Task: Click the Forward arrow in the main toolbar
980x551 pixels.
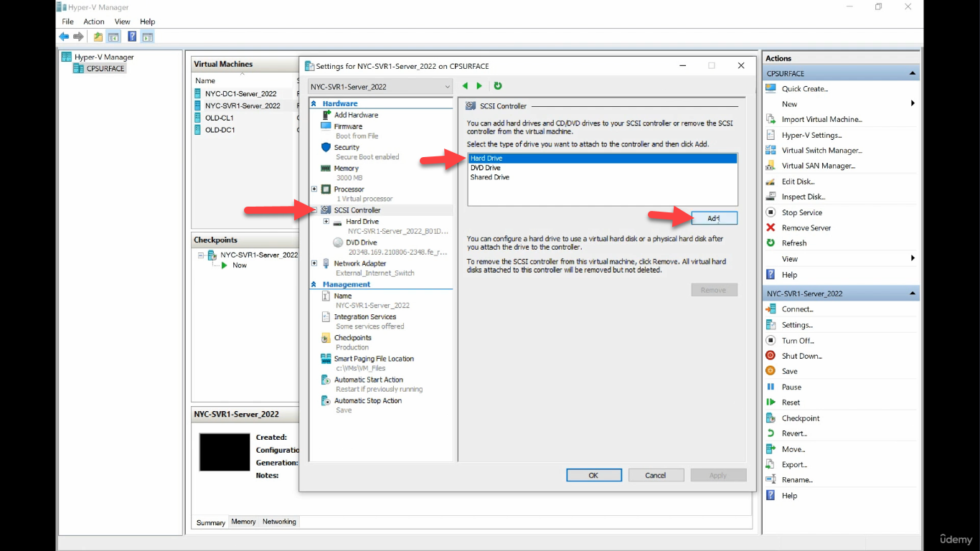Action: pos(78,37)
